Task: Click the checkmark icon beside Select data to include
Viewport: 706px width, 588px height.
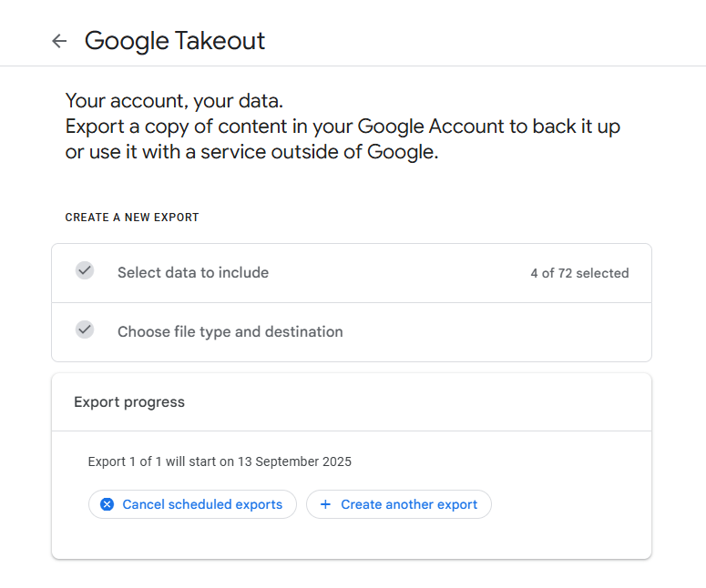Action: point(85,270)
